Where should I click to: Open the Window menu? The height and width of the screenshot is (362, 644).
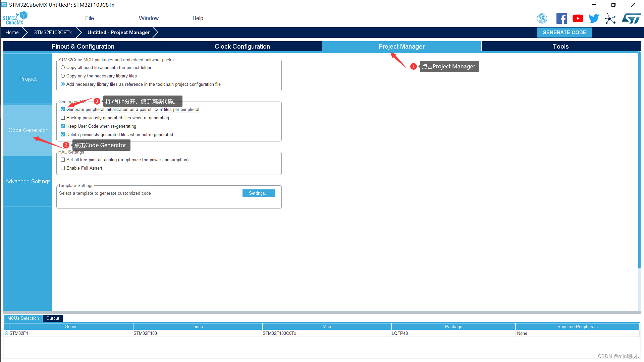[149, 18]
